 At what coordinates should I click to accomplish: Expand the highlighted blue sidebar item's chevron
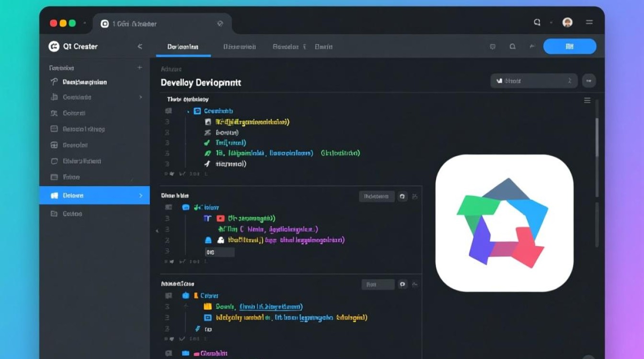[140, 196]
